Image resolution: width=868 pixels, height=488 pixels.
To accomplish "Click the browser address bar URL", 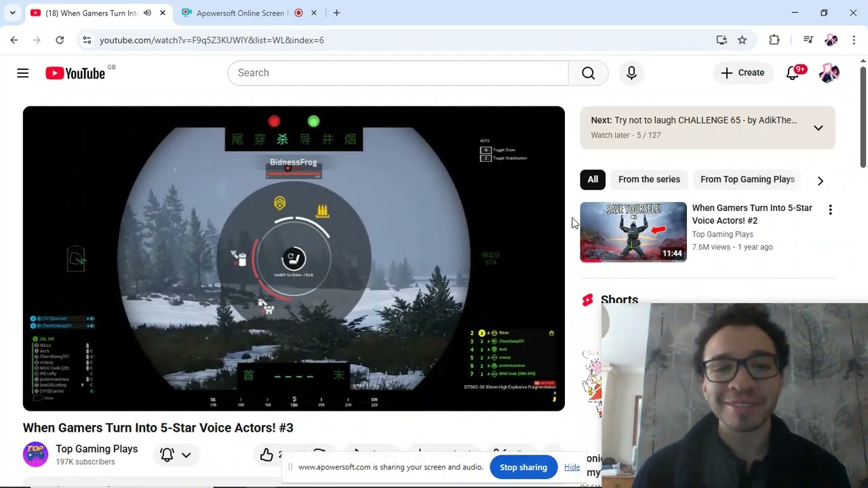I will pos(212,40).
